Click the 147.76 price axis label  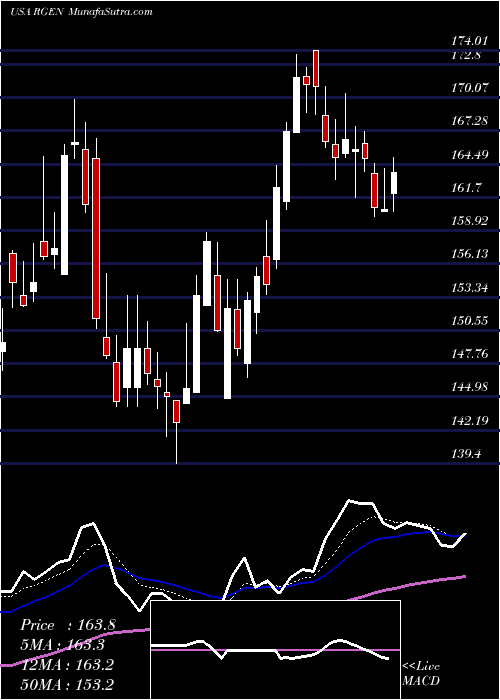coord(468,354)
